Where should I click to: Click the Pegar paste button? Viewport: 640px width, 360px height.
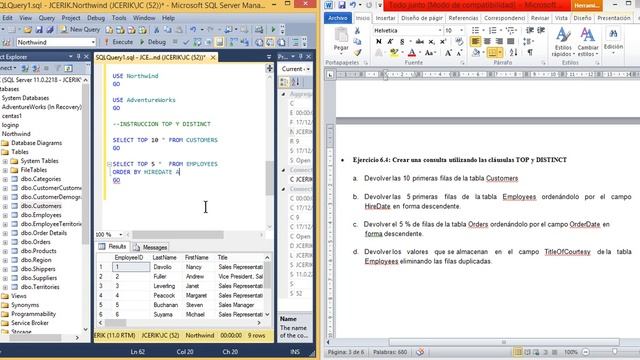tap(341, 40)
